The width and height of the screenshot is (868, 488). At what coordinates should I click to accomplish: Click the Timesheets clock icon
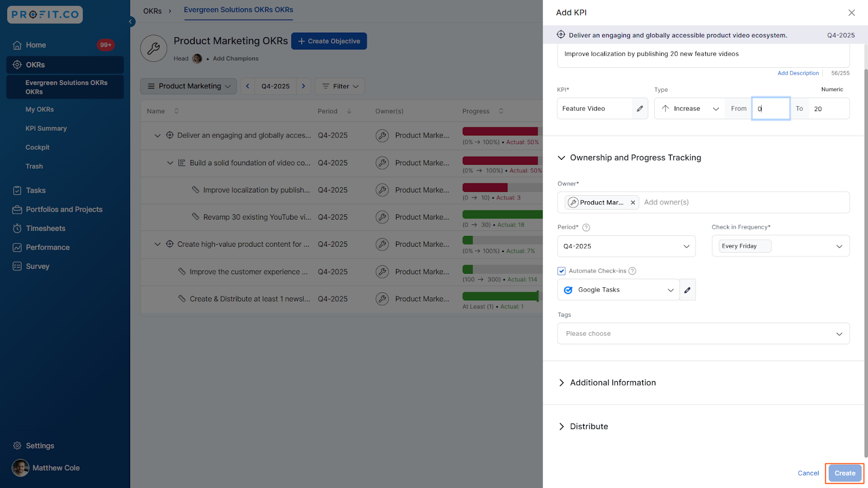coord(17,228)
